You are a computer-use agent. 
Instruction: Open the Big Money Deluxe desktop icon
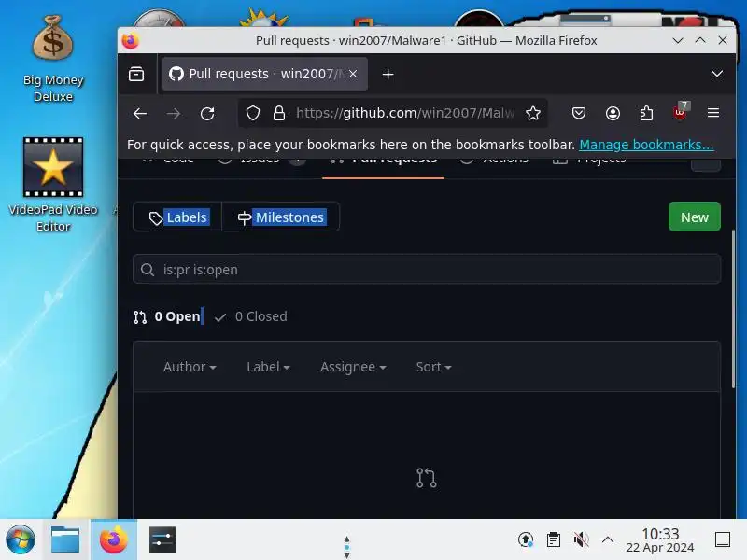click(x=53, y=59)
